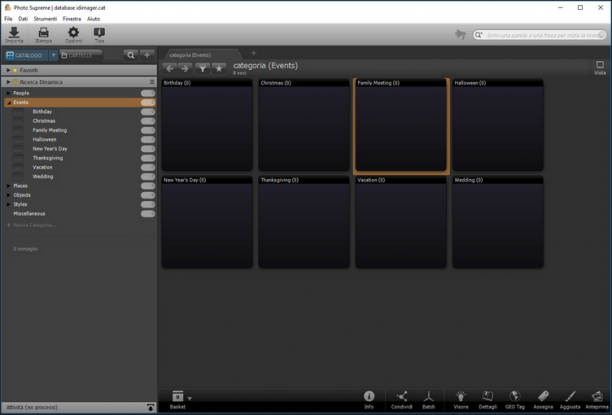Click the catalog search magnifier icon

point(131,55)
